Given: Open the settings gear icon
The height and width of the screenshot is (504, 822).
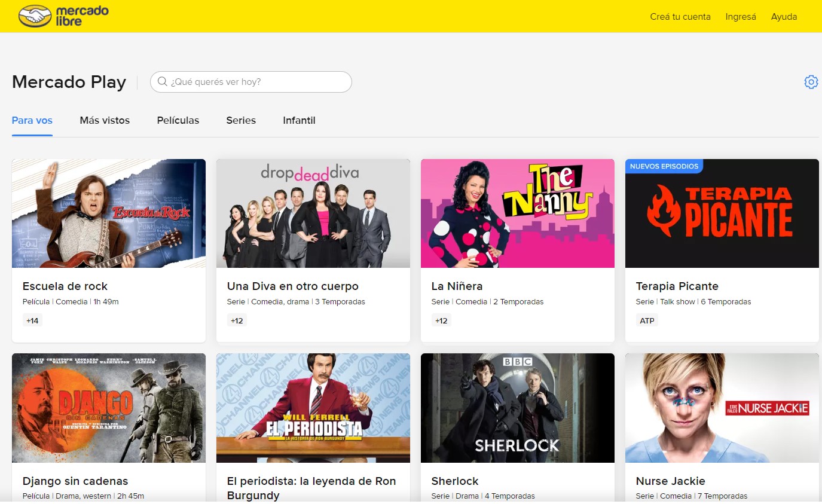Looking at the screenshot, I should tap(811, 82).
